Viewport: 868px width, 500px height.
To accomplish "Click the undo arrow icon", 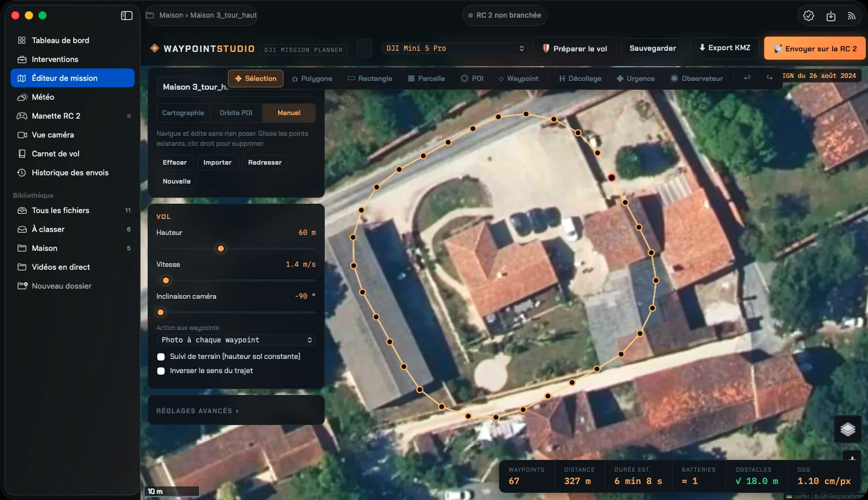I will tap(747, 78).
